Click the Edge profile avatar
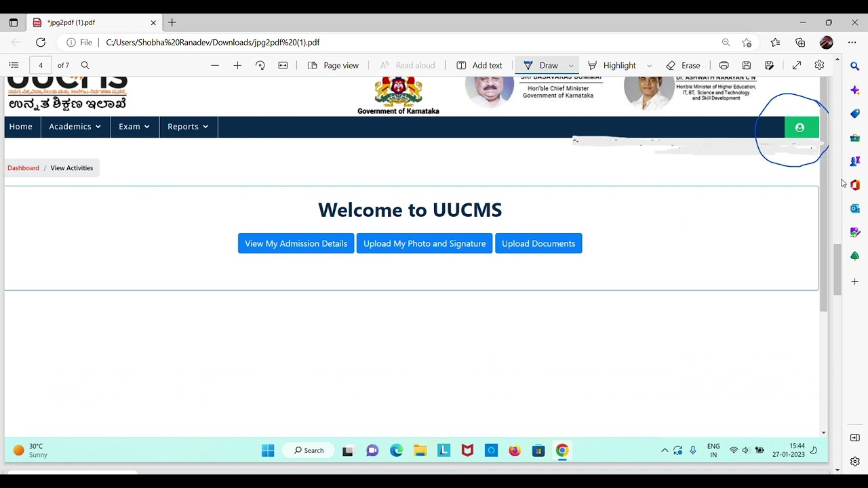Screen dimensions: 868x488 click(826, 42)
